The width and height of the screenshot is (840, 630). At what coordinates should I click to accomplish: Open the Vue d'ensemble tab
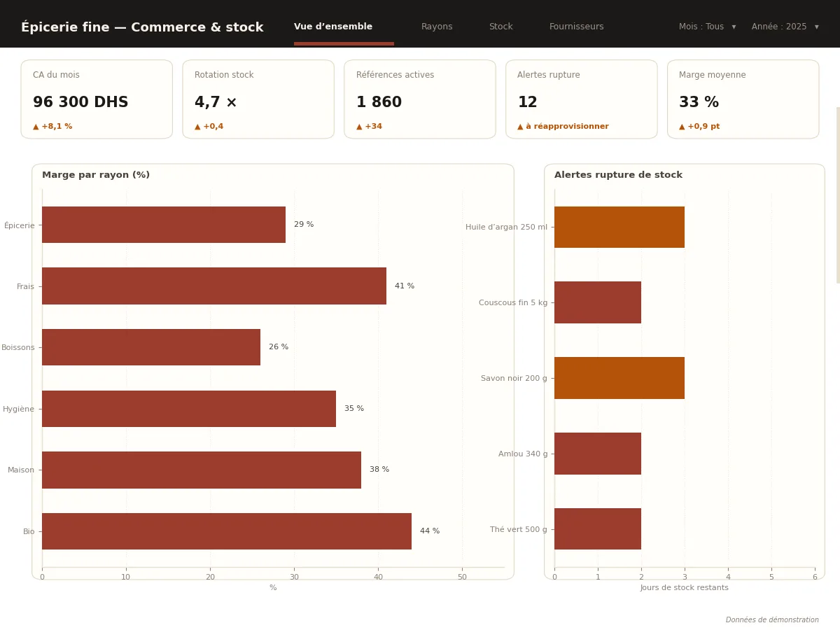[333, 27]
